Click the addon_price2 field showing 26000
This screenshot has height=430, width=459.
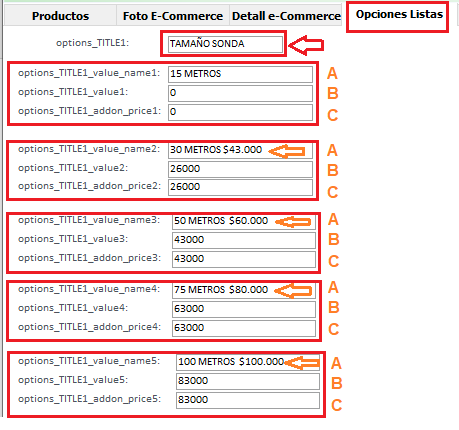click(x=240, y=187)
